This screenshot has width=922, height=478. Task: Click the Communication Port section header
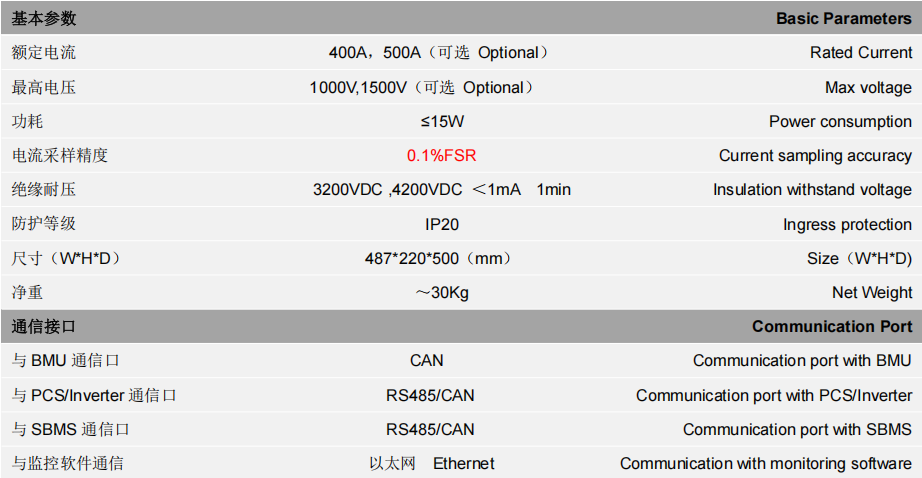point(832,327)
